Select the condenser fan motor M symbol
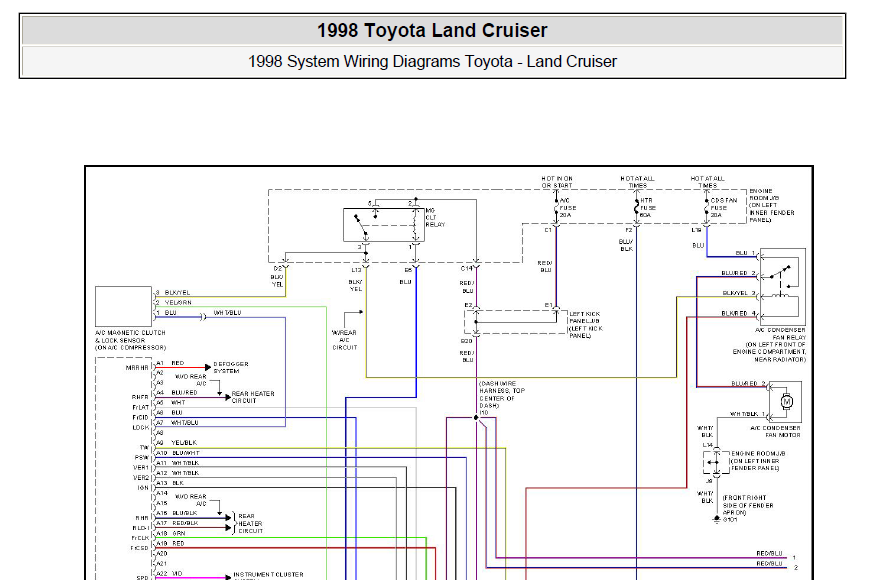The height and width of the screenshot is (580, 876). tap(786, 402)
